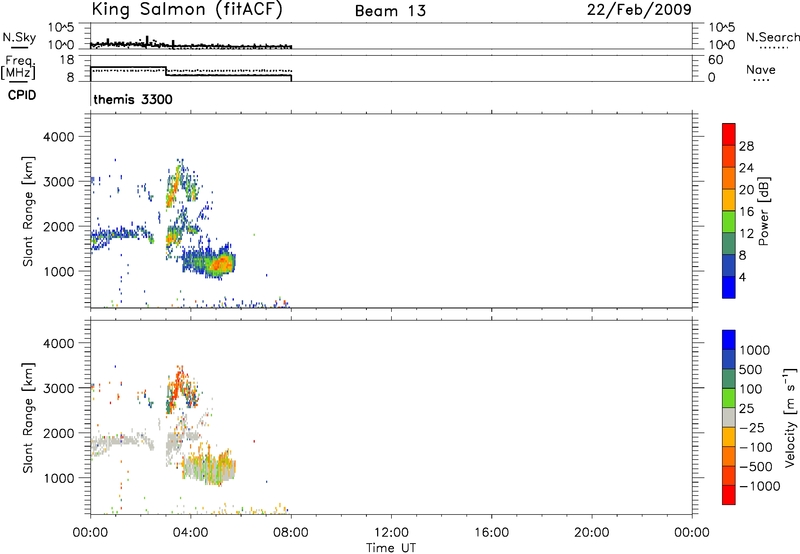This screenshot has height=554, width=800.
Task: Select the "-25" tick on Velocity colorbar
Action: point(751,427)
